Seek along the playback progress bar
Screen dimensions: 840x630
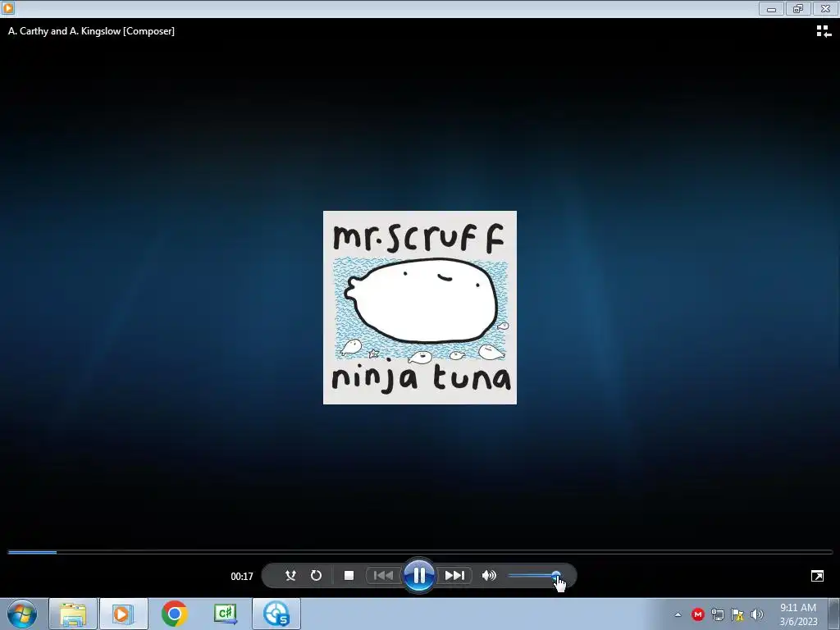tap(420, 552)
